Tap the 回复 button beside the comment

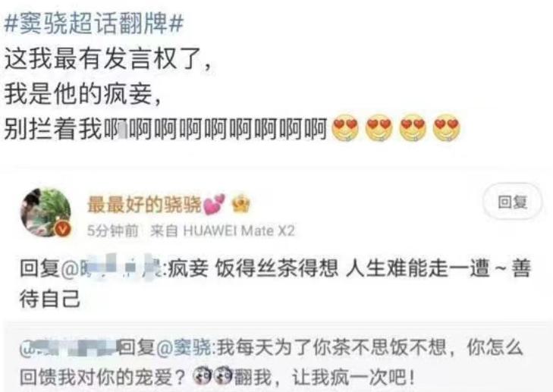(512, 202)
